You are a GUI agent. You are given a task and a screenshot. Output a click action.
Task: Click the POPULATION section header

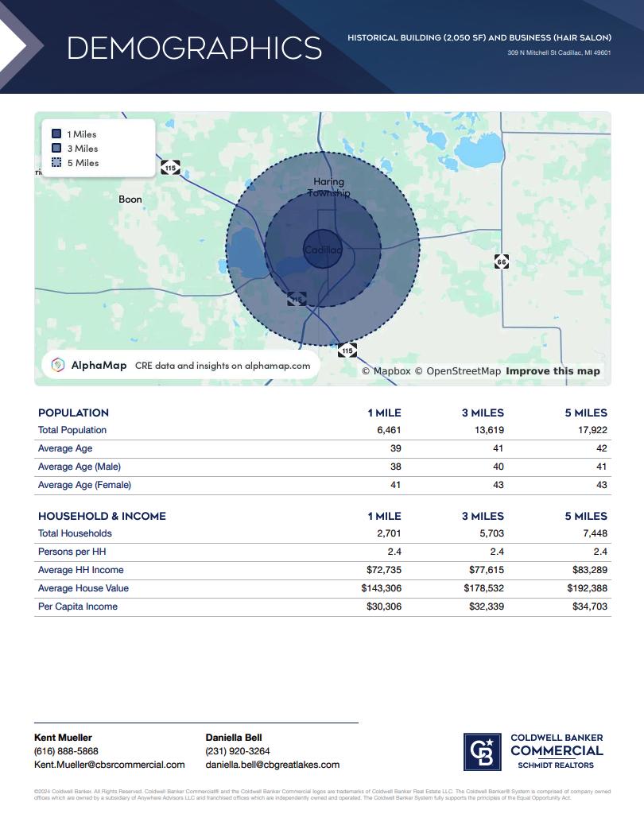(x=73, y=413)
